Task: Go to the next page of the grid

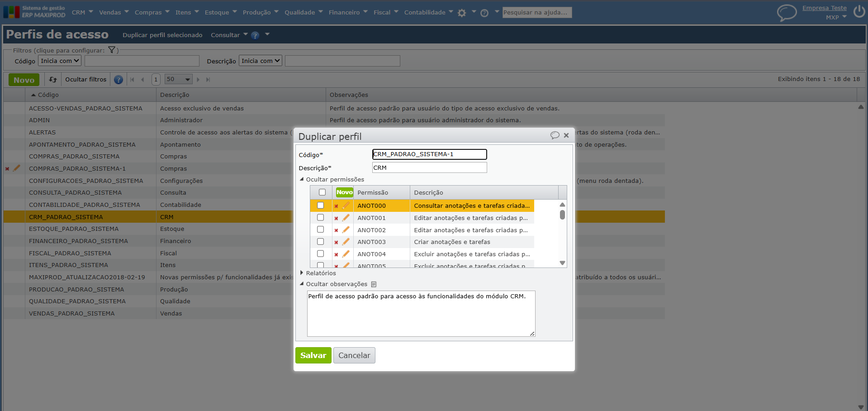Action: tap(198, 80)
